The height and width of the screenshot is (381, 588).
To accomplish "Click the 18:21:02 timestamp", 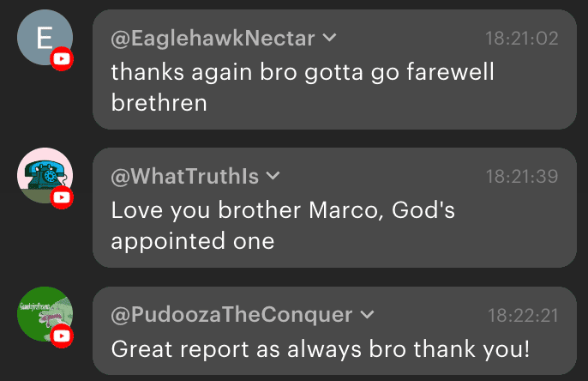I will (x=522, y=38).
